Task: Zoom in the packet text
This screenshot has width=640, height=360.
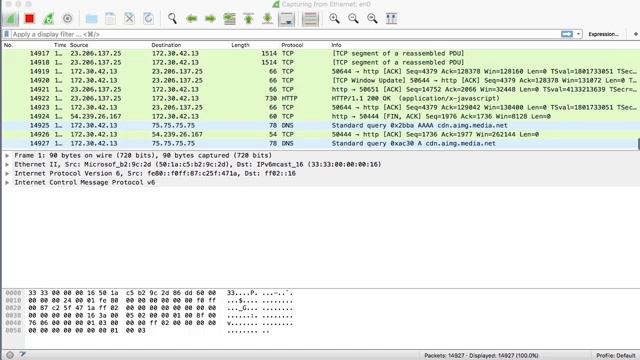Action: pyautogui.click(x=334, y=18)
